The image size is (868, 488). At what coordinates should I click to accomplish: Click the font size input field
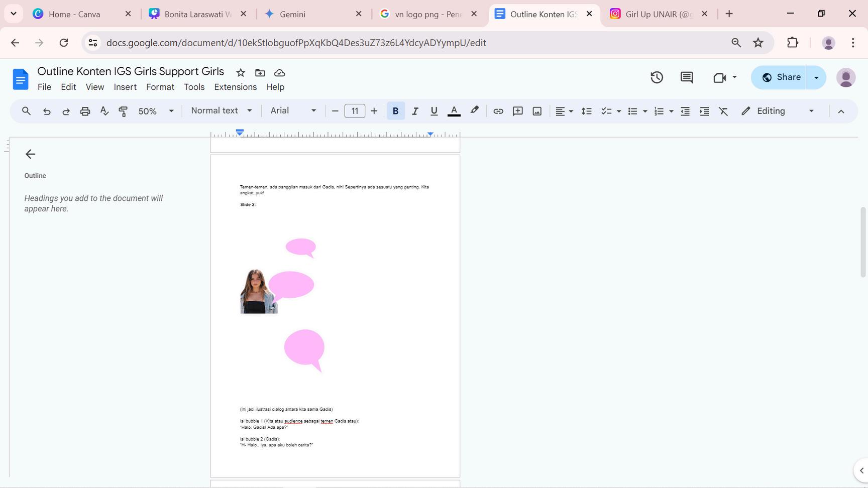355,111
